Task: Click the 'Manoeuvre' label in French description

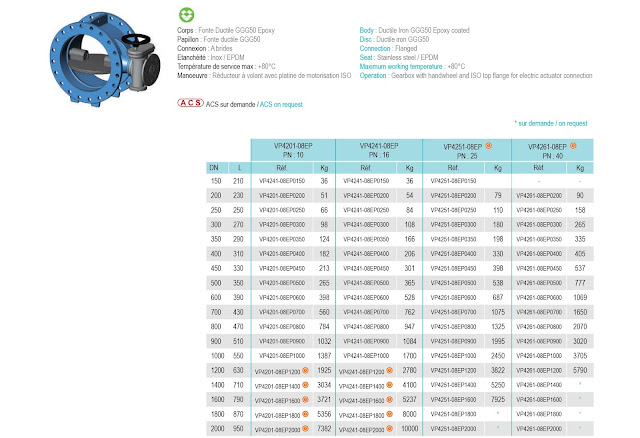Action: coord(192,76)
